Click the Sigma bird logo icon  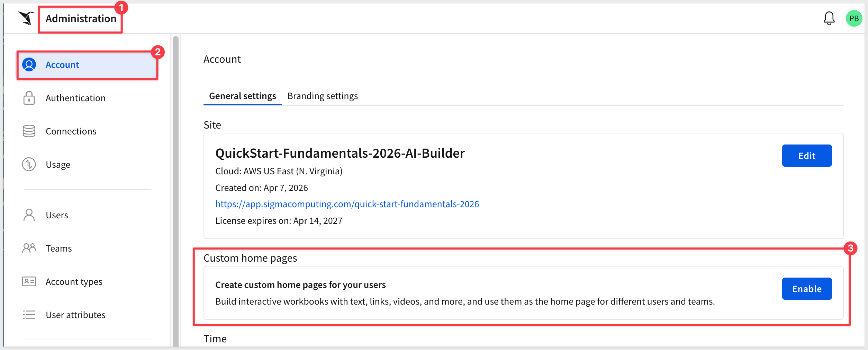tap(26, 18)
